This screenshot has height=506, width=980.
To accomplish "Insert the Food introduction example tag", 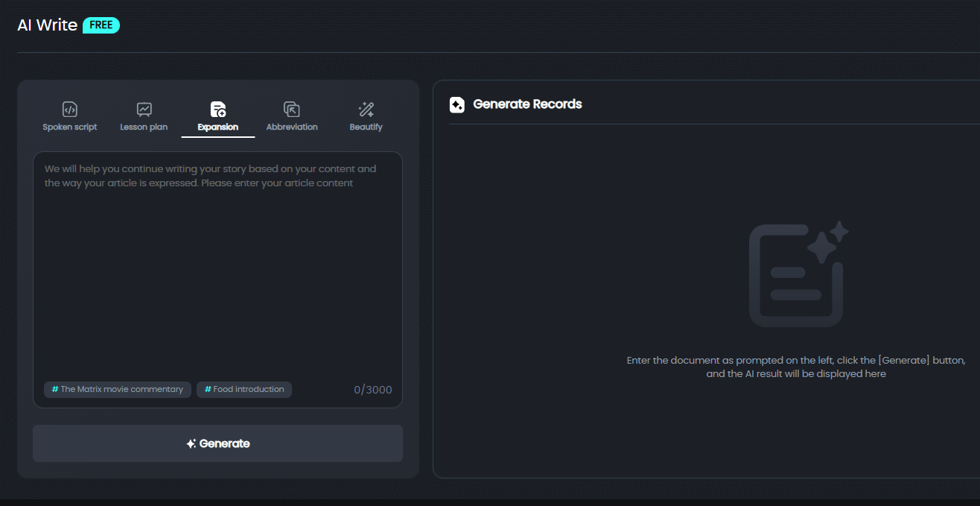I will tap(244, 389).
